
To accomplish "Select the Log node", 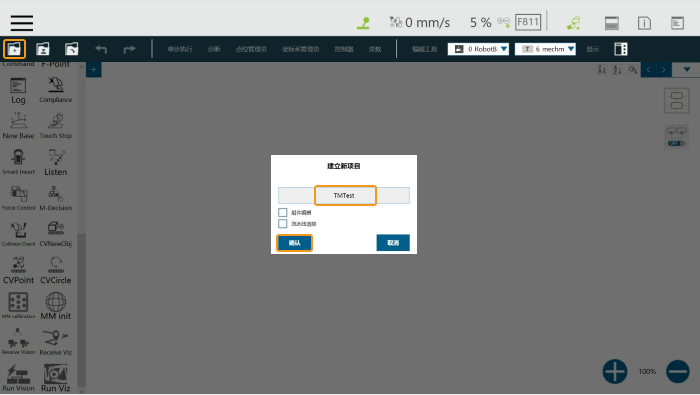I will (x=18, y=91).
